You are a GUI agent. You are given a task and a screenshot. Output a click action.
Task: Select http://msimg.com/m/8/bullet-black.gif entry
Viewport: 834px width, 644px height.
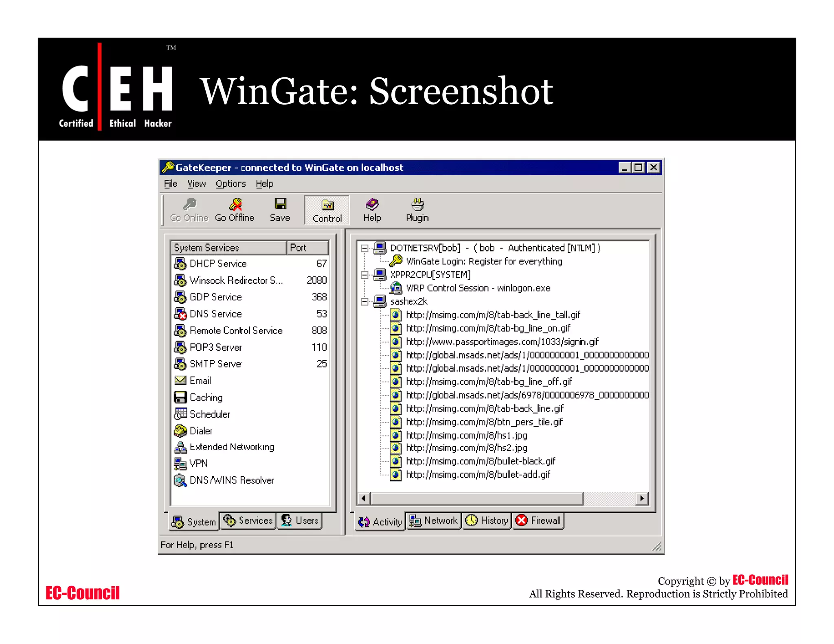(481, 461)
